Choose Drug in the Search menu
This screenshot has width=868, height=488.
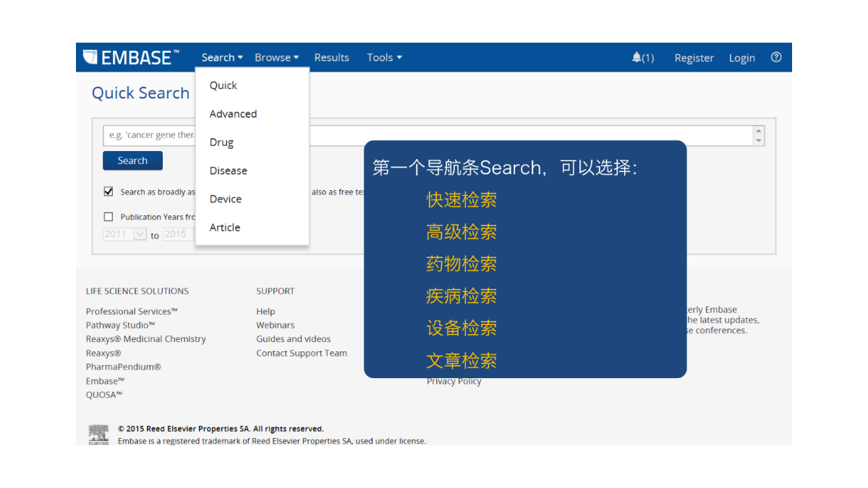(221, 142)
